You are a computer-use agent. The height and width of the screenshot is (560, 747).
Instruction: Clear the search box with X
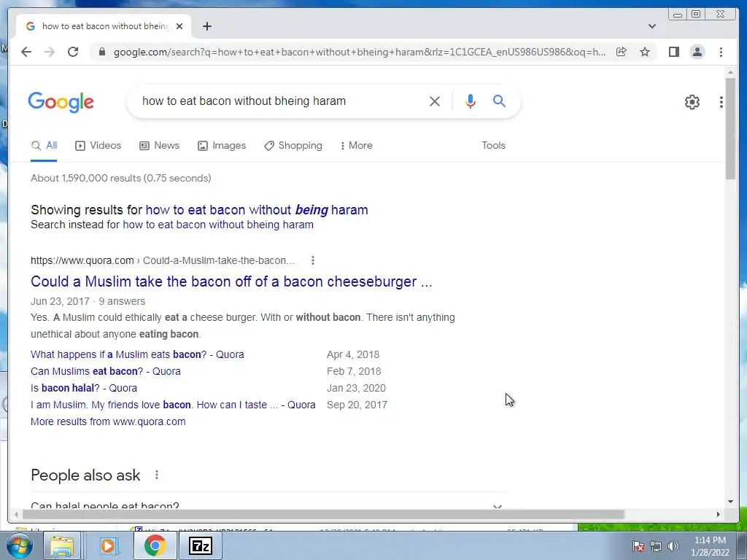click(x=435, y=101)
